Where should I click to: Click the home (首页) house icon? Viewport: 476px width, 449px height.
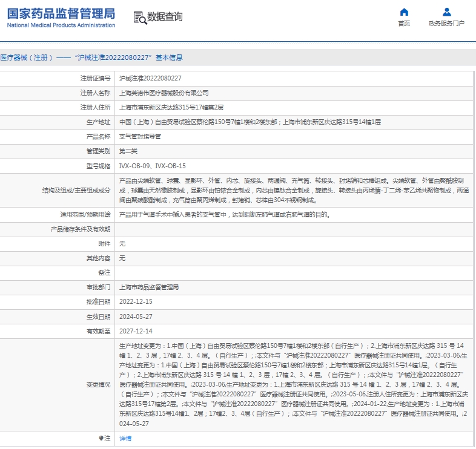pyautogui.click(x=404, y=12)
